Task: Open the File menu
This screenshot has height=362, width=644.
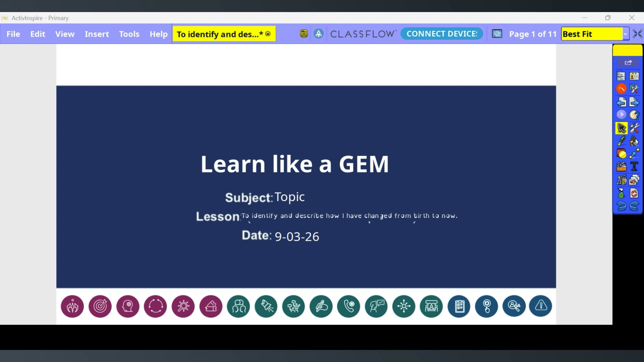Action: pyautogui.click(x=13, y=34)
